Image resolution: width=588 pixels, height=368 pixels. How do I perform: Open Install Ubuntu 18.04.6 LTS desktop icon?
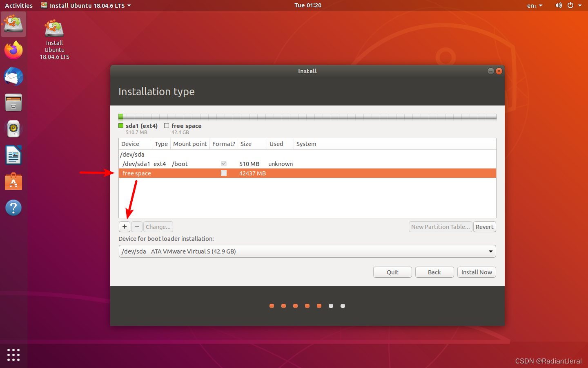coord(54,40)
